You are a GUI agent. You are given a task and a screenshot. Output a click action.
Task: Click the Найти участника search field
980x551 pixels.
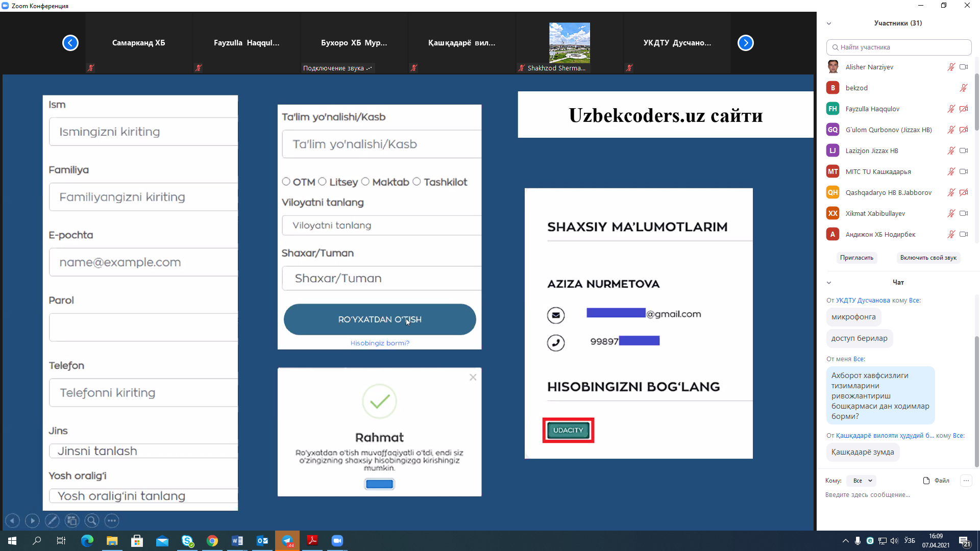coord(898,47)
